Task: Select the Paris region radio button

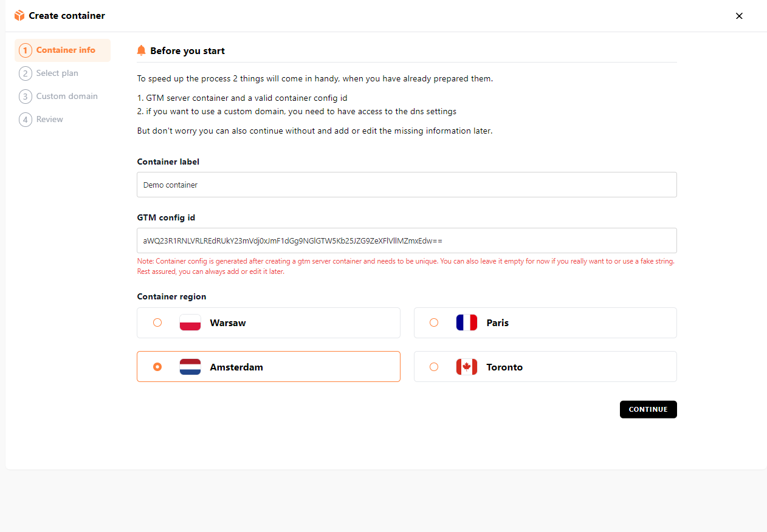Action: point(434,322)
